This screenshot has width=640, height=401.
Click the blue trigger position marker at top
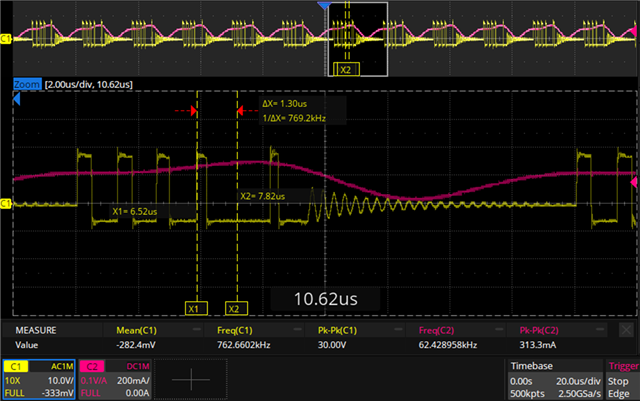(324, 5)
